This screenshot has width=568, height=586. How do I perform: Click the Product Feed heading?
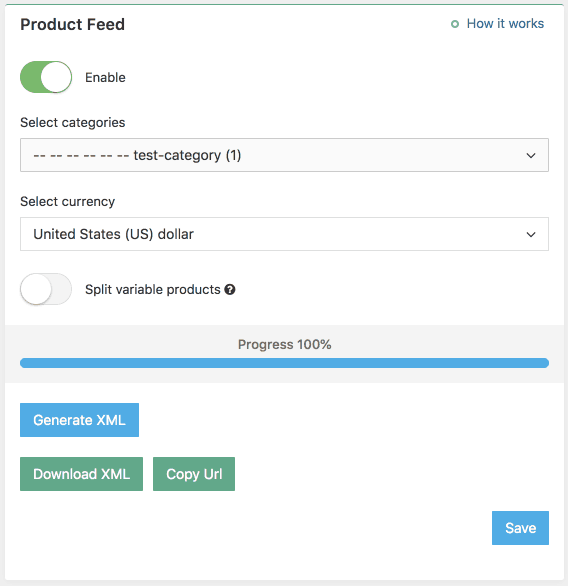[x=72, y=25]
